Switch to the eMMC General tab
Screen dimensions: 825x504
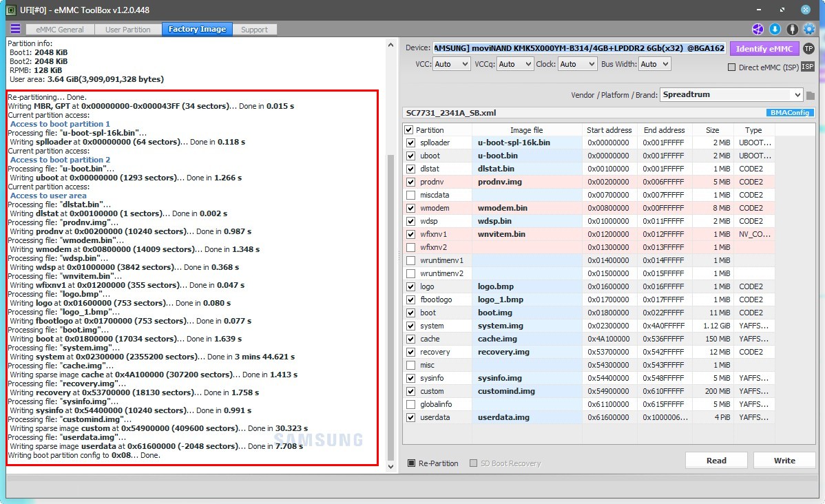tap(59, 30)
